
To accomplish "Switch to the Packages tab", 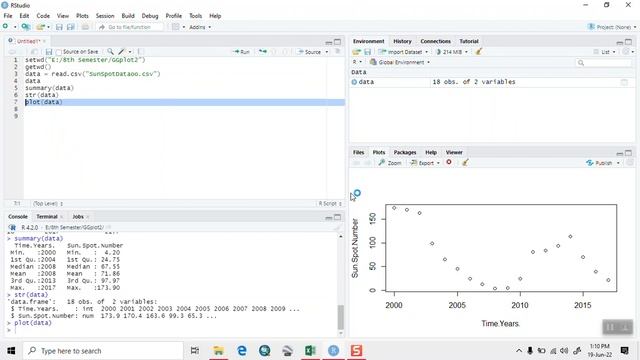I will click(404, 152).
